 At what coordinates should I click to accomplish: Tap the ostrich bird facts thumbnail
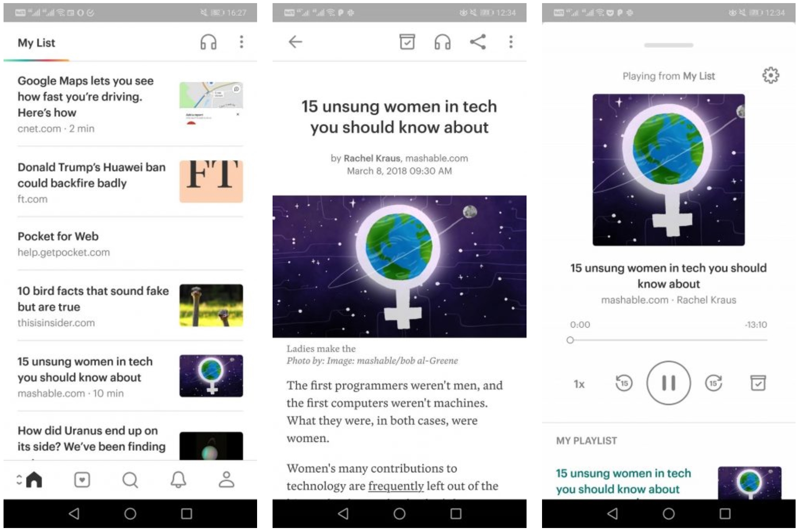pyautogui.click(x=211, y=306)
